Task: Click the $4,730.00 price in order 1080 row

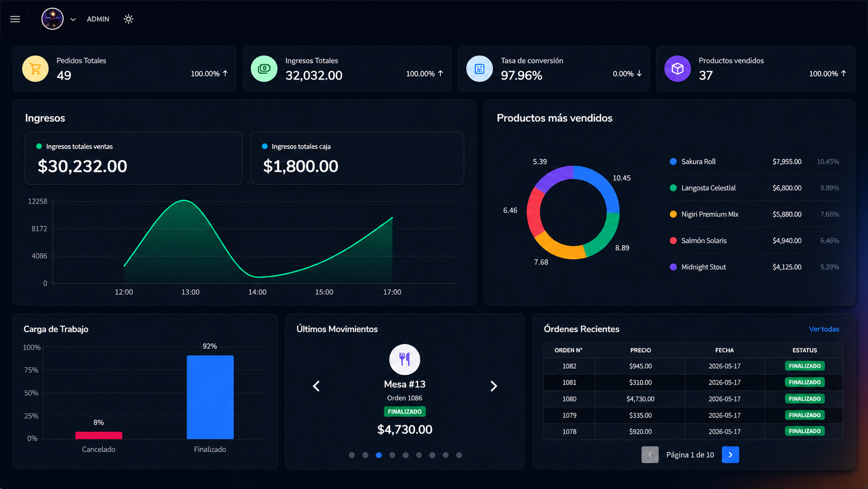Action: pyautogui.click(x=641, y=399)
